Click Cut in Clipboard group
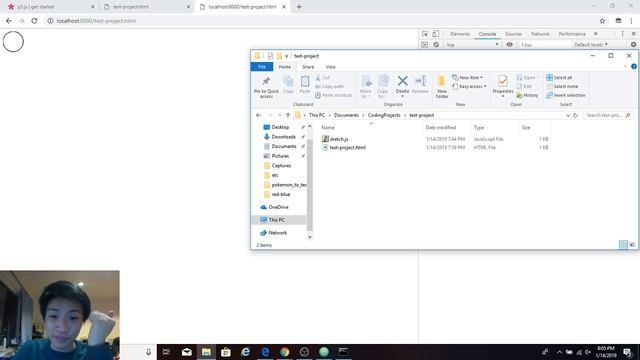Viewport: 640px width, 360px height. pos(323,78)
